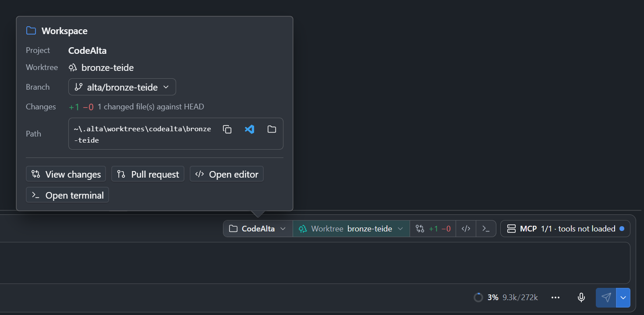Click the microphone voice input icon
The height and width of the screenshot is (315, 644).
pyautogui.click(x=581, y=297)
